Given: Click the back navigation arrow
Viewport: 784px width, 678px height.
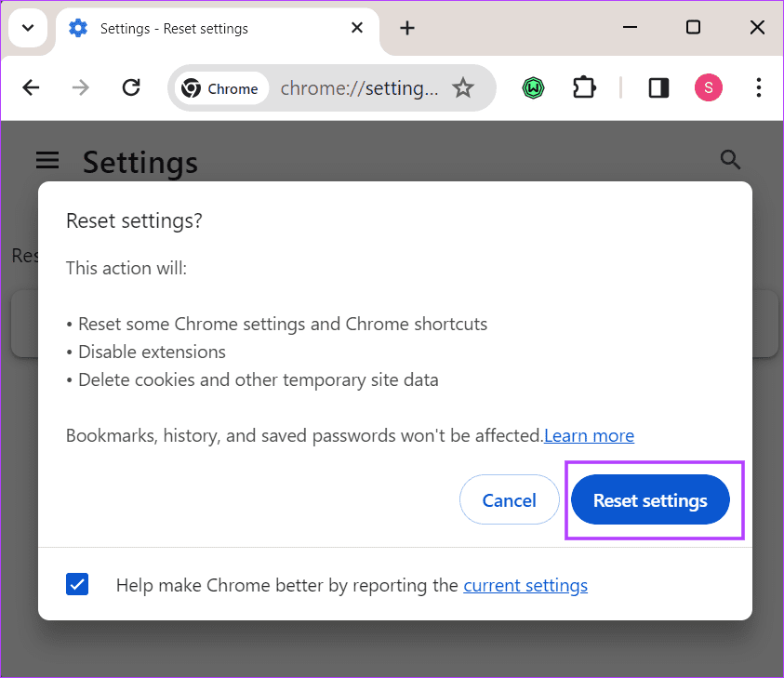Looking at the screenshot, I should pos(31,86).
